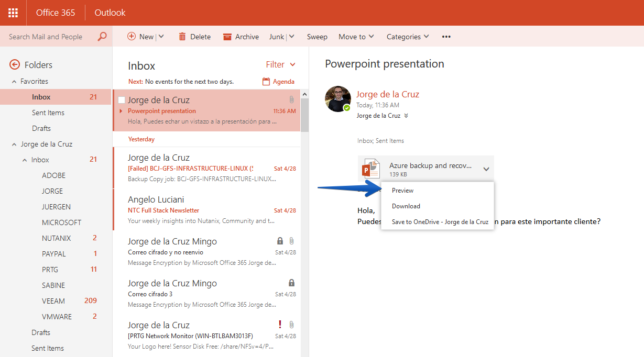Click the paperclip on Powerpoint presentation email

[291, 99]
